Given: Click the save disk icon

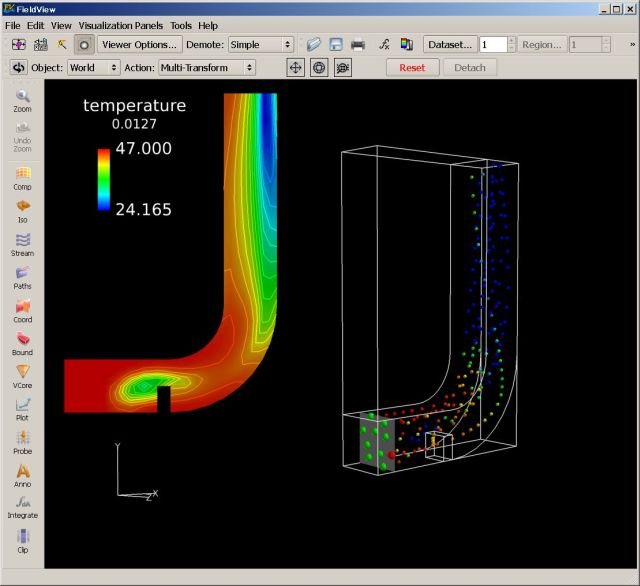Looking at the screenshot, I should [x=336, y=45].
